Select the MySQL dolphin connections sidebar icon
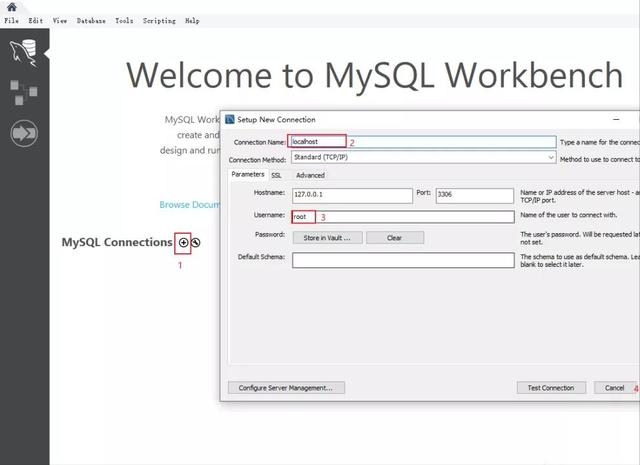Viewport: 640px width, 465px height. pyautogui.click(x=24, y=53)
